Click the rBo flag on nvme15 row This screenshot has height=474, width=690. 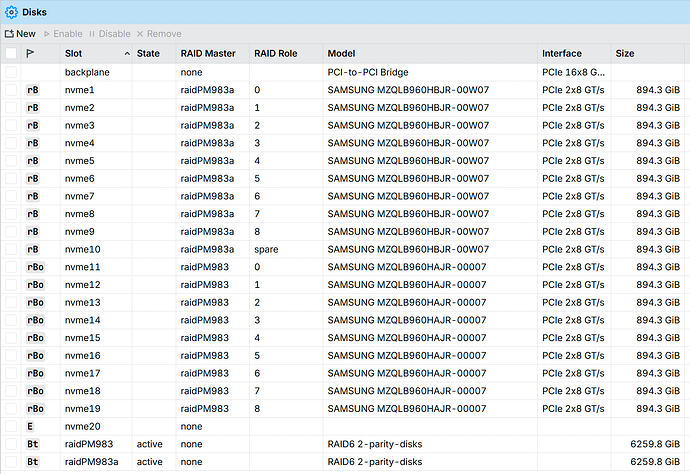tap(35, 338)
